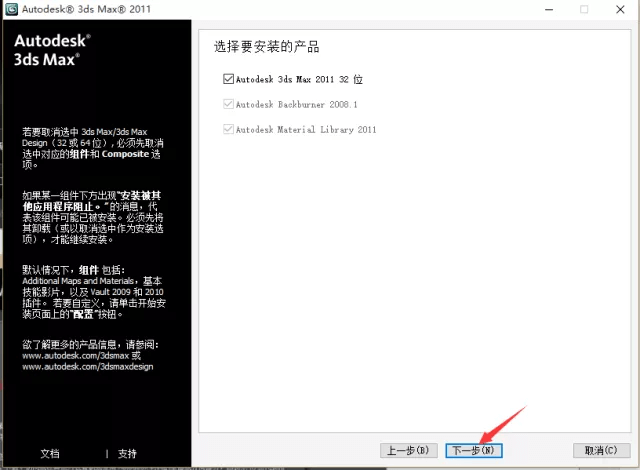The width and height of the screenshot is (640, 470).
Task: Click the Autodesk Backburner 2008.1 label
Action: point(296,104)
